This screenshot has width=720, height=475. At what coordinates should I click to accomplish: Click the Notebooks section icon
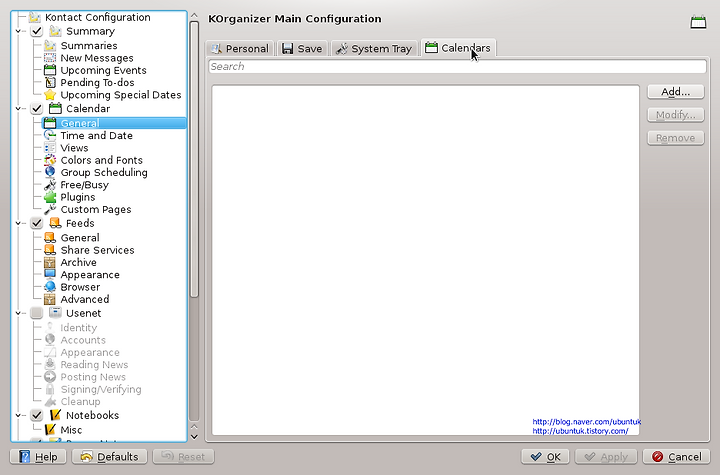click(x=55, y=415)
